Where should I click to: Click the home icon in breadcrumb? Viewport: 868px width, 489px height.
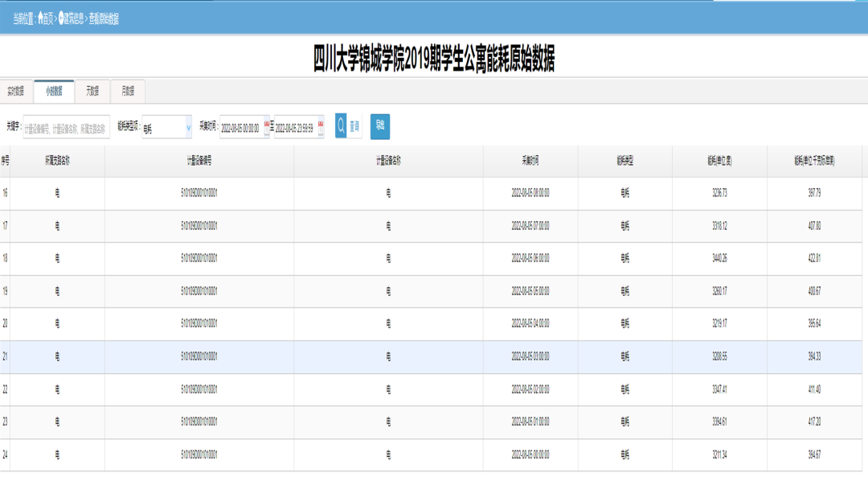40,18
